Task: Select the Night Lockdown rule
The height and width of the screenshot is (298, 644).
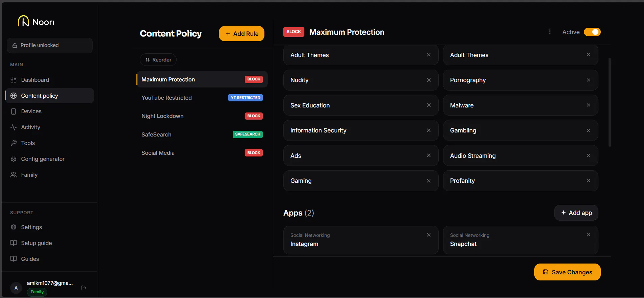Action: tap(202, 116)
